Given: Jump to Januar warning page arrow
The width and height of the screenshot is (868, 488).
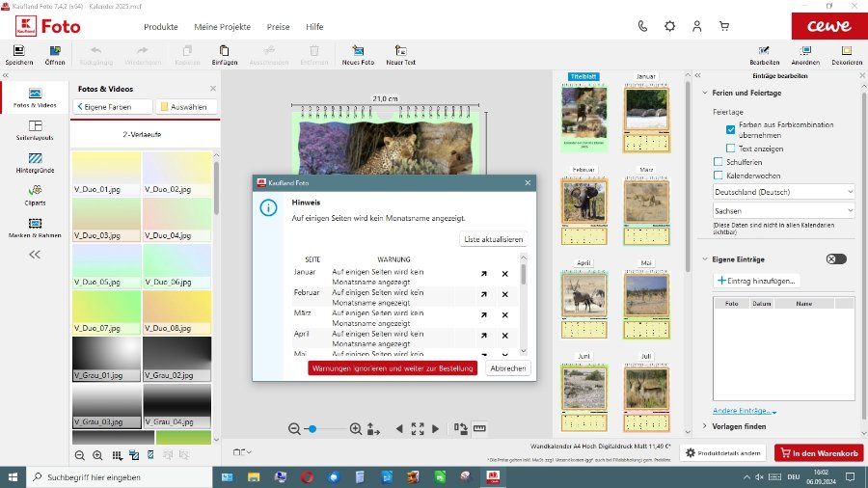Looking at the screenshot, I should tap(483, 274).
